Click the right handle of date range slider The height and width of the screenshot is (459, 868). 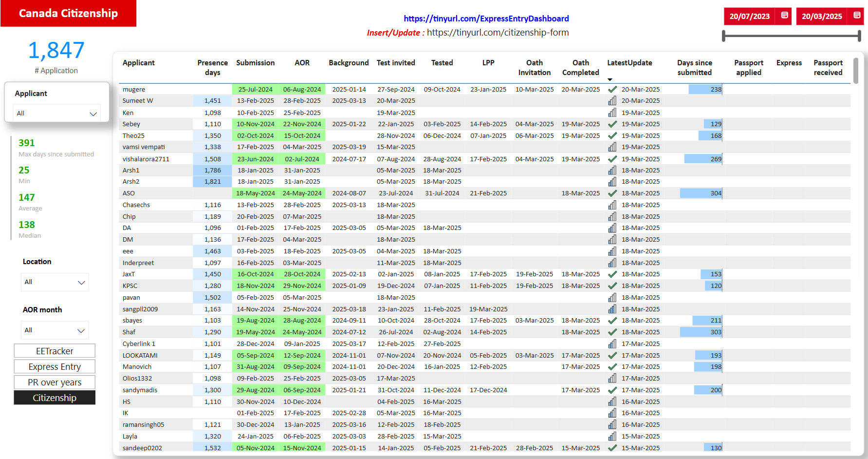[x=859, y=36]
